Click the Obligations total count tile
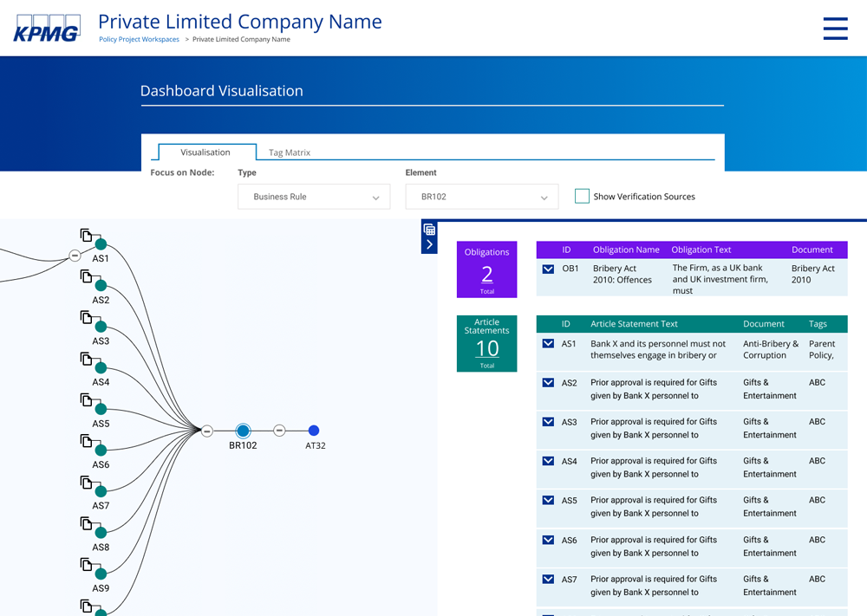Viewport: 867px width, 616px height. 487,269
